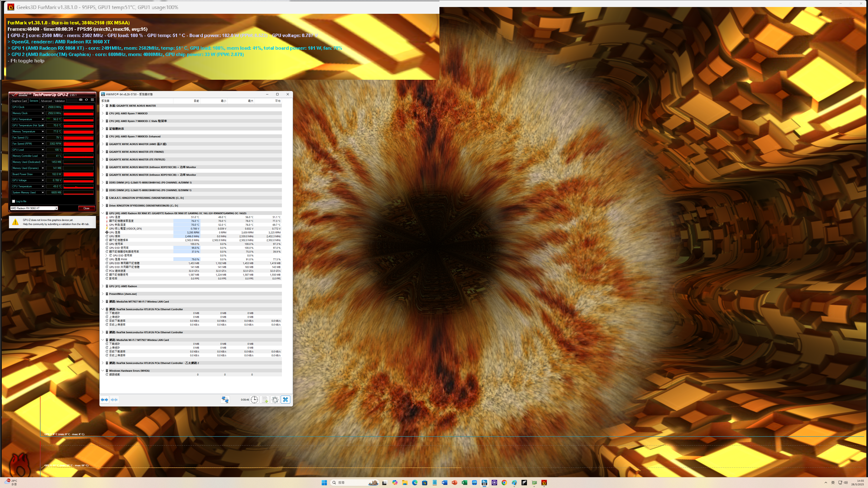868x488 pixels.
Task: Expand GPU D3D usage sub-item chevron
Action: [x=106, y=256]
